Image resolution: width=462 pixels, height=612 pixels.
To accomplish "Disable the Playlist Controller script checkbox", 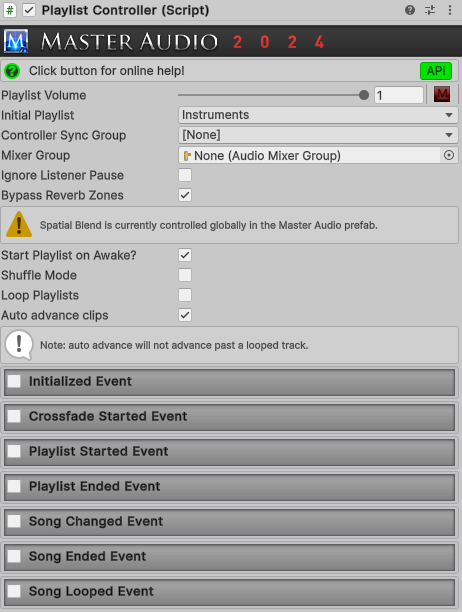I will [x=29, y=10].
